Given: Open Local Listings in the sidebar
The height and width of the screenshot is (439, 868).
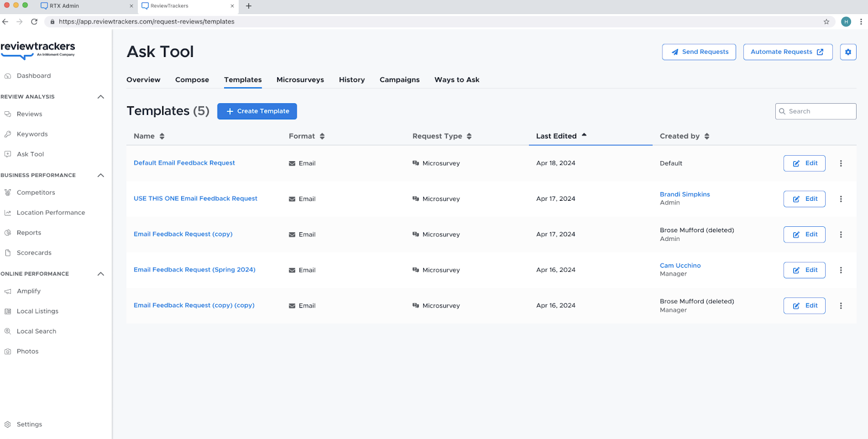Looking at the screenshot, I should click(x=37, y=311).
